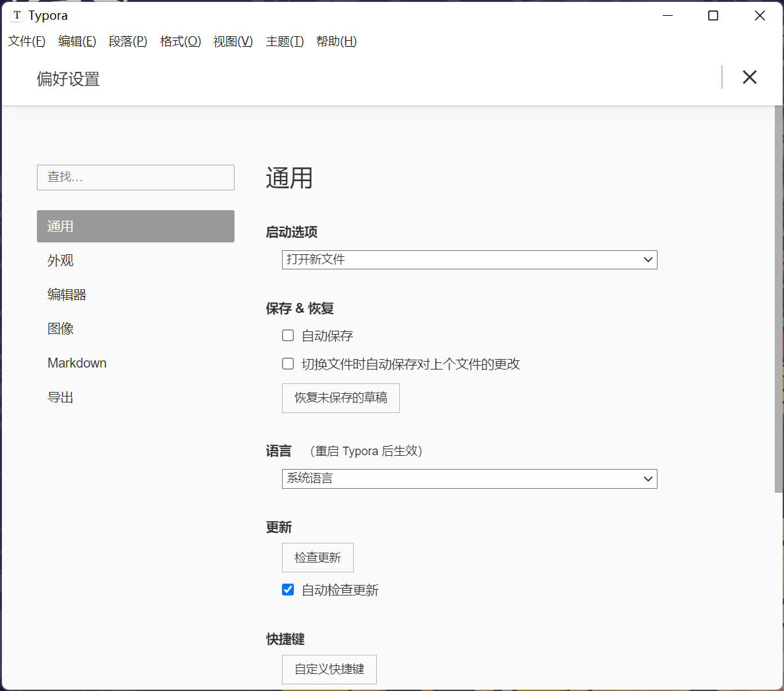Open the 文件 menu
Viewport: 784px width, 691px height.
coord(26,41)
